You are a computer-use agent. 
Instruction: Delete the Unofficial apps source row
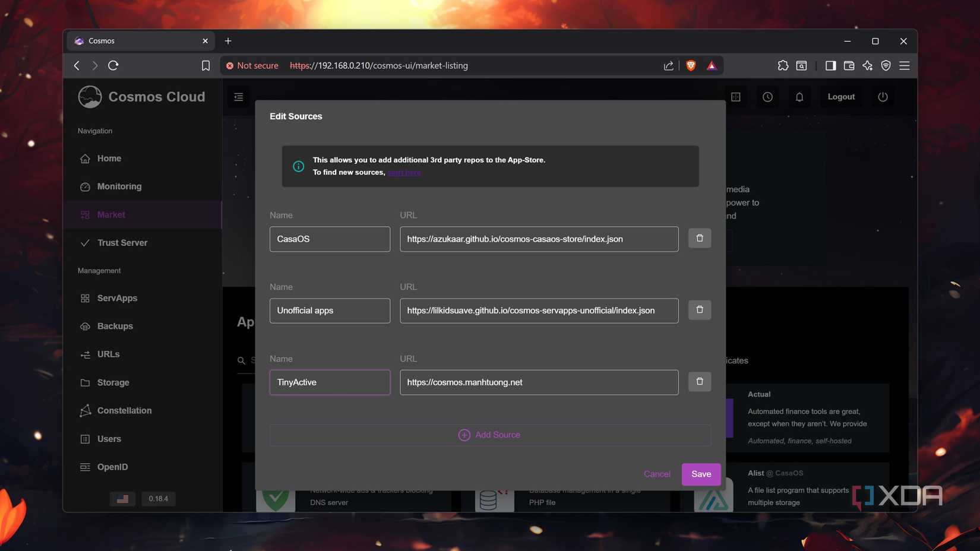tap(699, 310)
